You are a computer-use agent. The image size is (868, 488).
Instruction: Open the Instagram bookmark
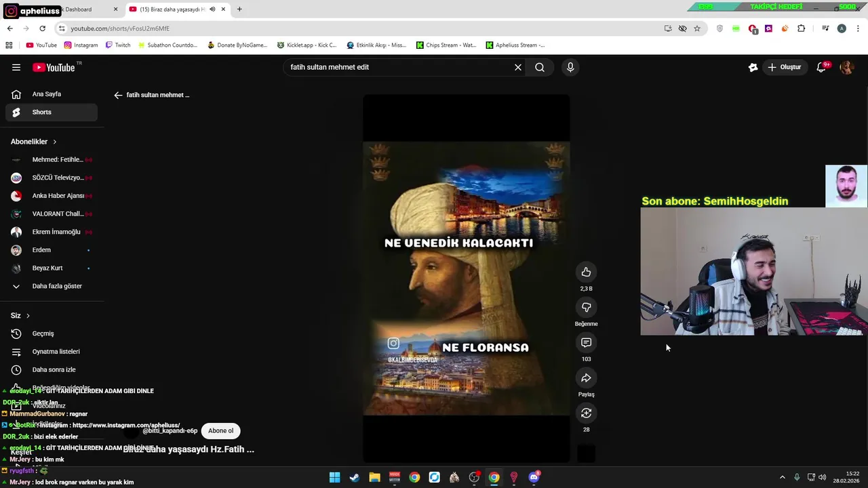[81, 45]
